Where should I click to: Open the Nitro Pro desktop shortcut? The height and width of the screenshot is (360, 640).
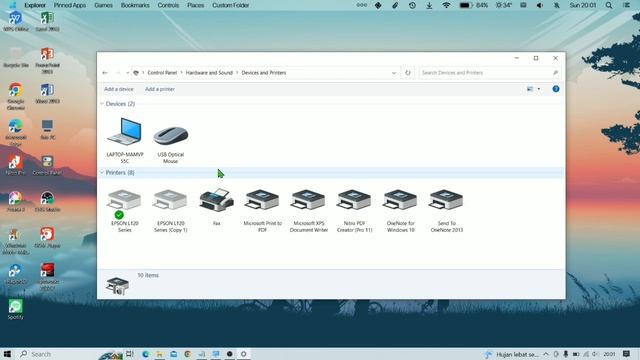click(16, 165)
